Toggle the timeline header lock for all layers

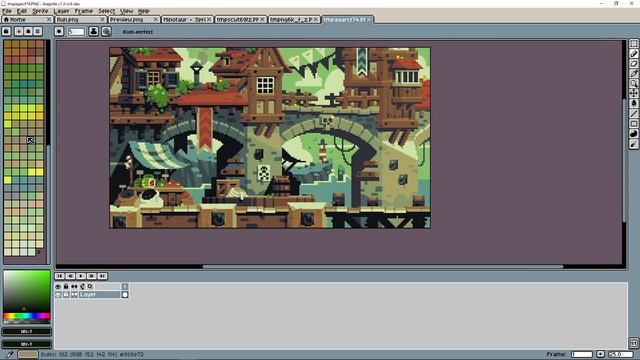[x=66, y=287]
